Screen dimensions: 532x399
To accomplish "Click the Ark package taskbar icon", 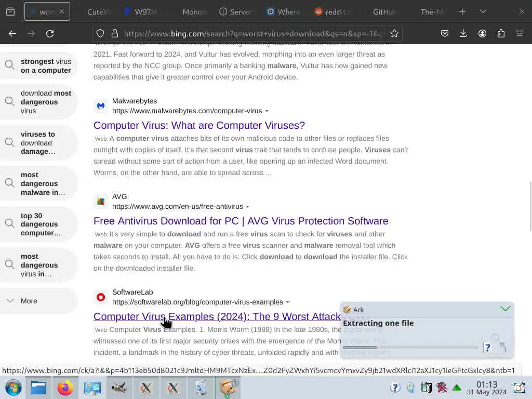I will pos(228,388).
